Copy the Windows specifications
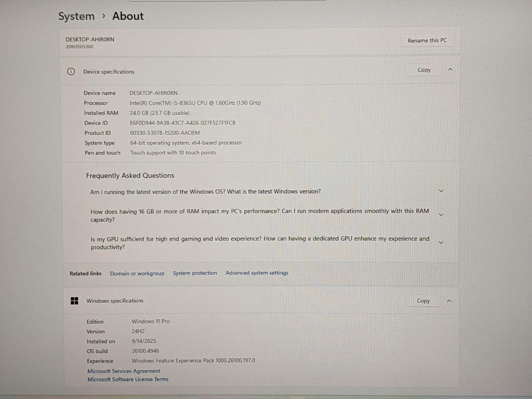Screen dimensions: 532x399 click(x=423, y=301)
